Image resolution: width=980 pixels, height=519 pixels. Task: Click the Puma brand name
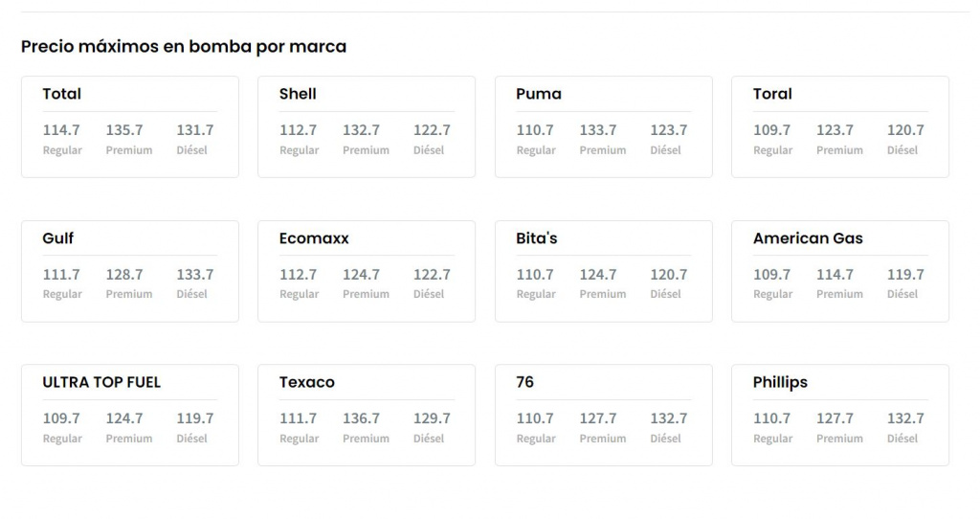[539, 94]
